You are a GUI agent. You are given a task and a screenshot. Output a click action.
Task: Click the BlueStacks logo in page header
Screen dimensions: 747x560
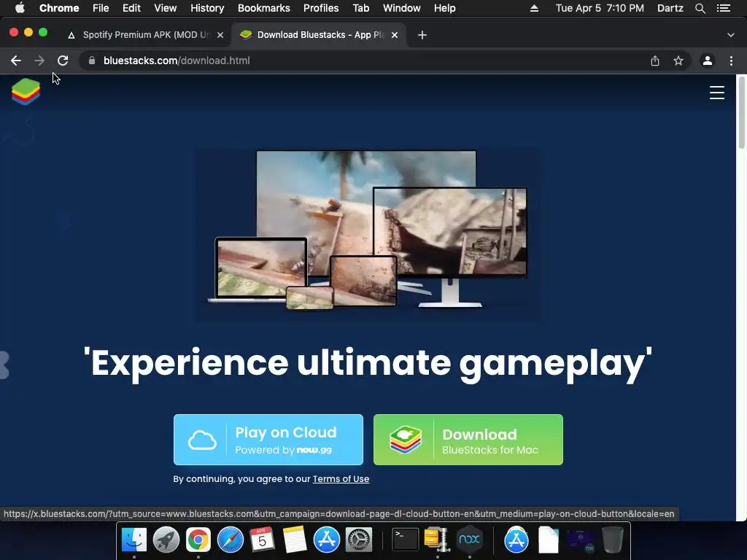[26, 91]
